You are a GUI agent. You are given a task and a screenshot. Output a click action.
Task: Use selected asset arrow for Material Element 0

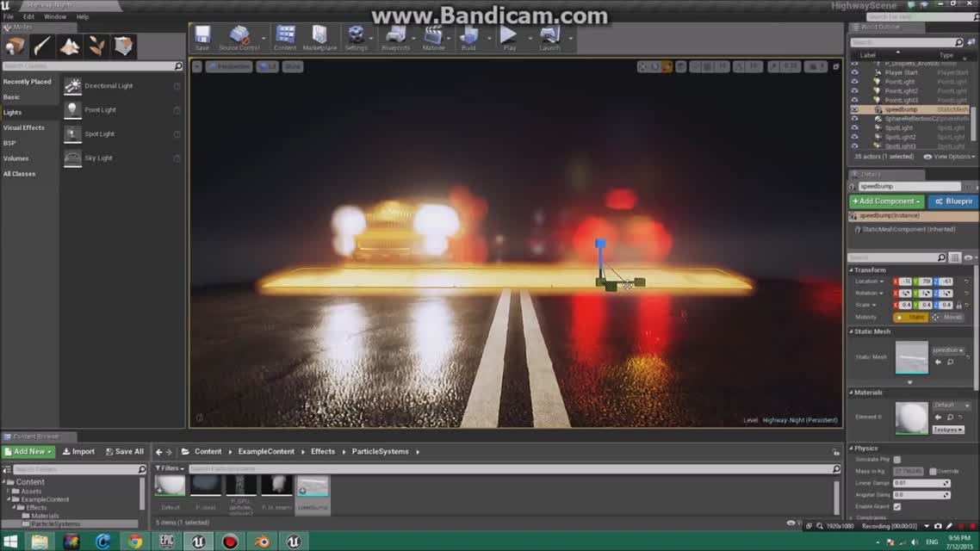(x=938, y=418)
